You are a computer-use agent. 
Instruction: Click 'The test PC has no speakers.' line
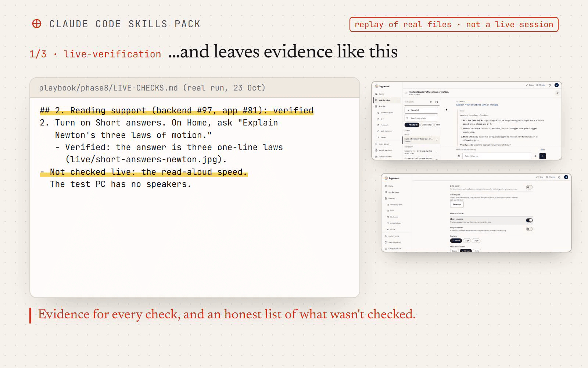pyautogui.click(x=121, y=184)
